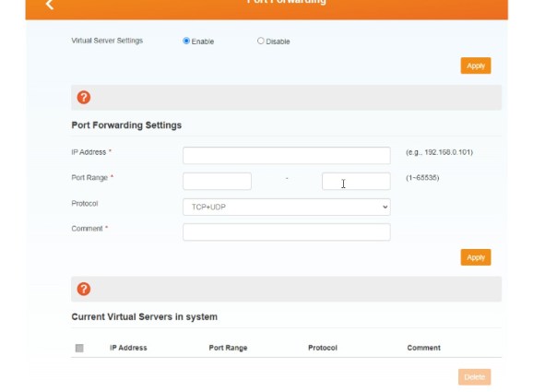Click the Port Range table column header
Screen dimensions: 557x392
228,348
